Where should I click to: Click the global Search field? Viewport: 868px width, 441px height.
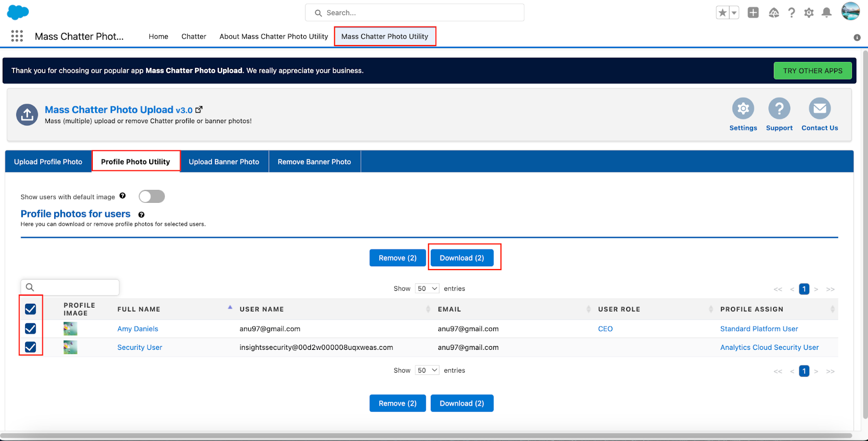[414, 12]
